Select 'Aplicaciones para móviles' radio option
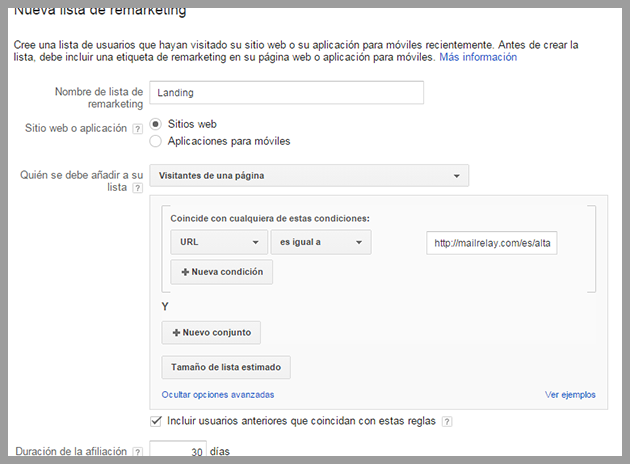The width and height of the screenshot is (630, 464). point(155,141)
